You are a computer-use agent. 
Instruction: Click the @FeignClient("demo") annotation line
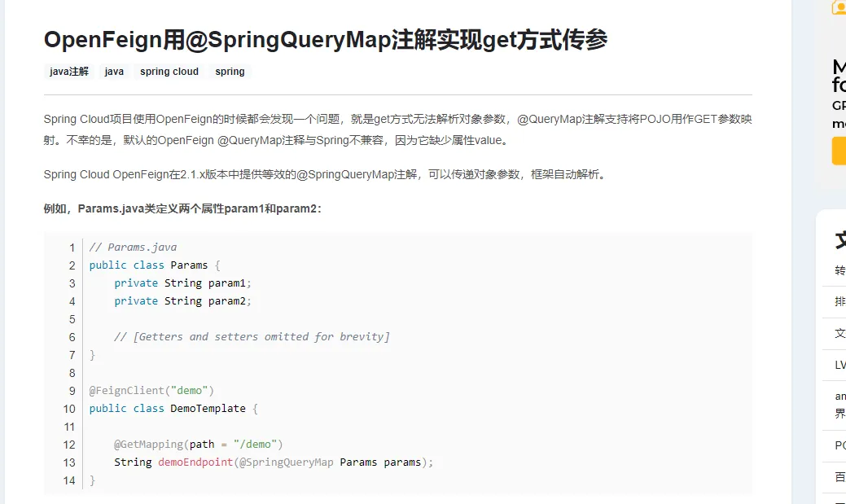(151, 391)
